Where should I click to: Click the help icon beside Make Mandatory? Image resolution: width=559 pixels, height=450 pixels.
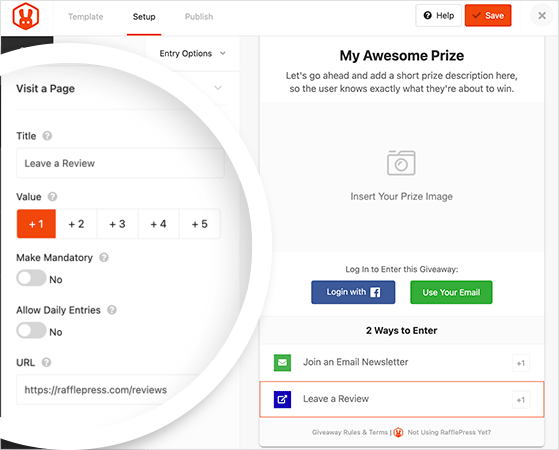click(x=104, y=257)
